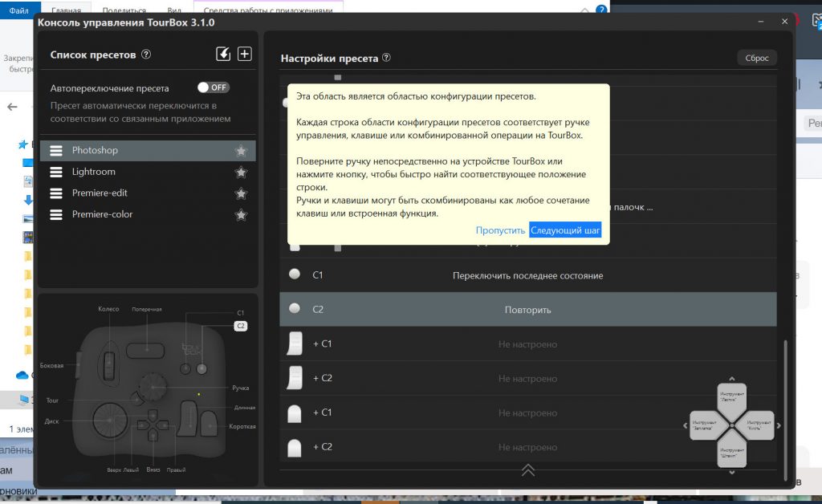Viewport: 822px width, 504px height.
Task: Toggle the Автопереключение пресета switch
Action: 214,87
